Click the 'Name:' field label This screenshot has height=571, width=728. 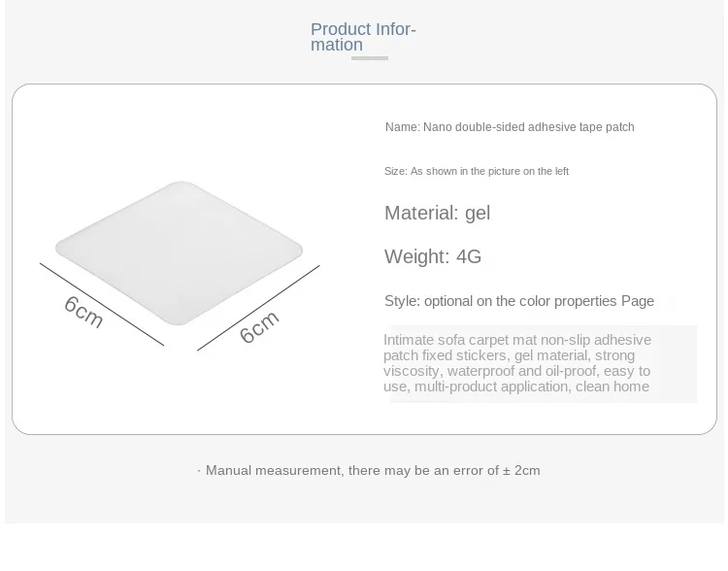pyautogui.click(x=402, y=127)
